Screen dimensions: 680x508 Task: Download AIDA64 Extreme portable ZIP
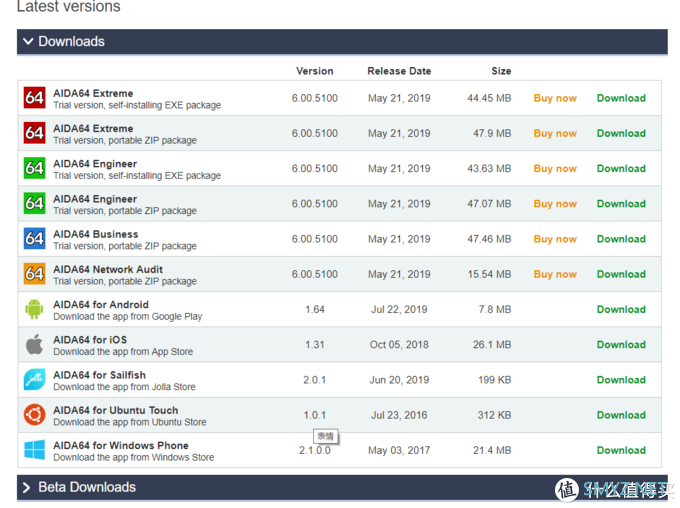621,133
